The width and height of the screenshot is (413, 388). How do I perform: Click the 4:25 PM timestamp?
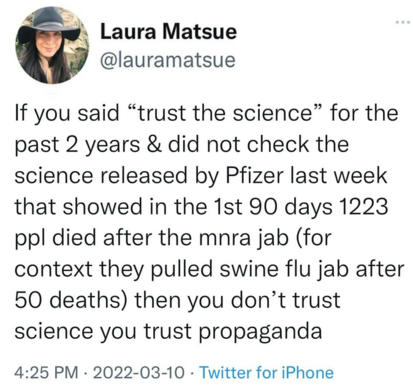[46, 372]
